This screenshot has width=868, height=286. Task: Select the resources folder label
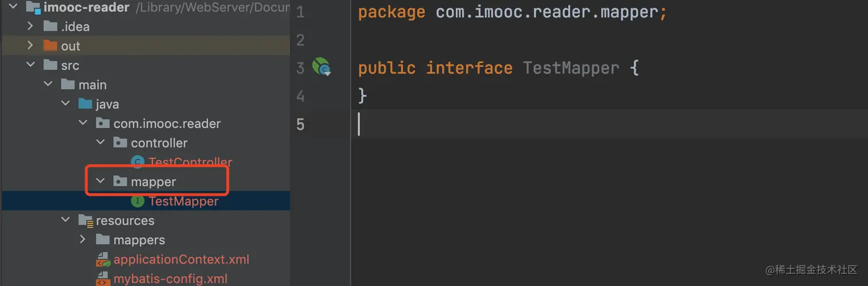125,221
